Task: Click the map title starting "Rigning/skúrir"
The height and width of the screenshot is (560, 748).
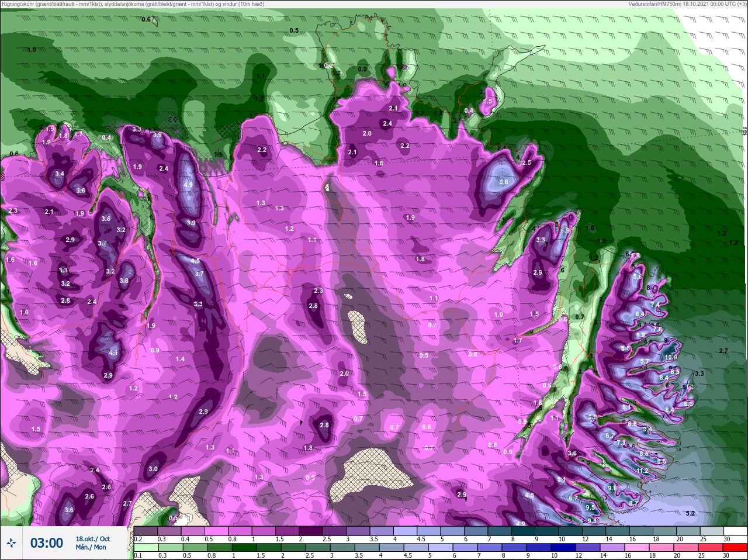Action: (133, 4)
